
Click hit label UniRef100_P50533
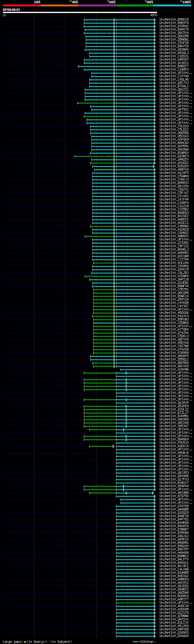pos(174,443)
